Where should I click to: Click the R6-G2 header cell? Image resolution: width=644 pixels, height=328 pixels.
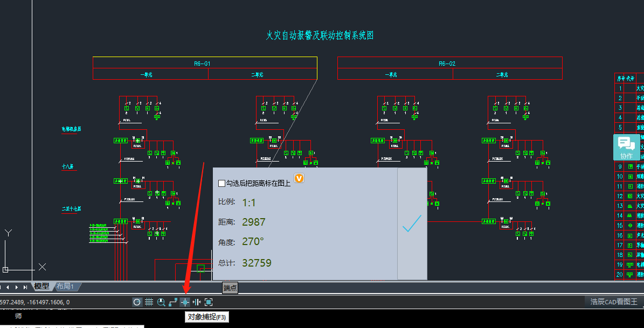pyautogui.click(x=450, y=63)
